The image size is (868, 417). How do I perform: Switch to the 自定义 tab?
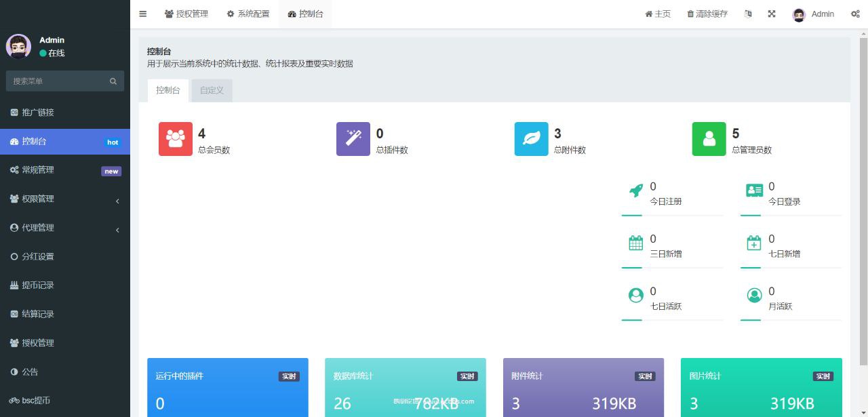point(212,90)
